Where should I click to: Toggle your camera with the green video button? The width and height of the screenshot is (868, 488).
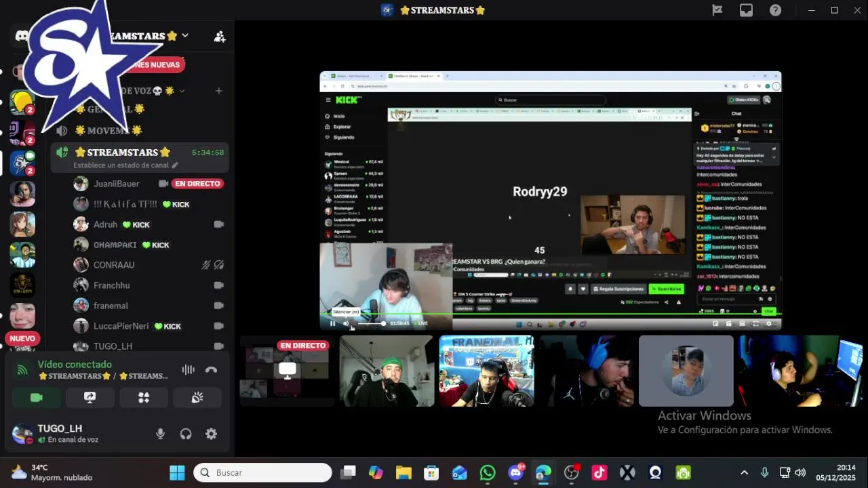tap(37, 398)
